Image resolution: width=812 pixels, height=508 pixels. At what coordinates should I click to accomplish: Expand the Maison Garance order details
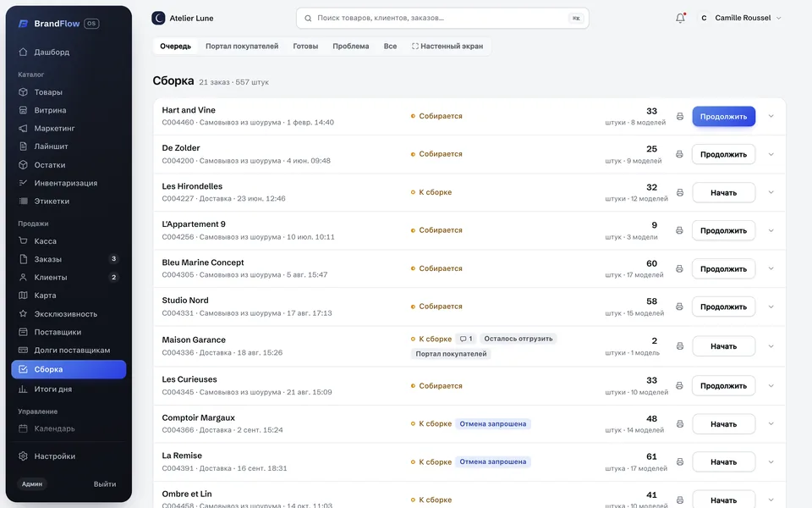(771, 345)
